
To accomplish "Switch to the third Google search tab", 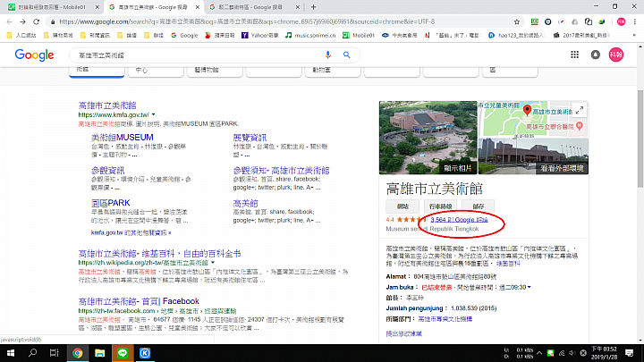I will pos(250,7).
